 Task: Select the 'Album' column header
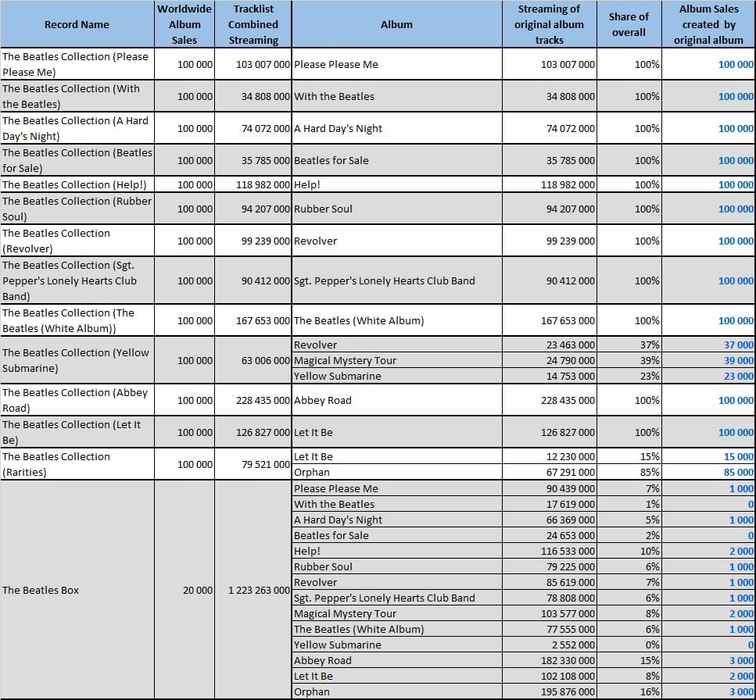point(397,24)
